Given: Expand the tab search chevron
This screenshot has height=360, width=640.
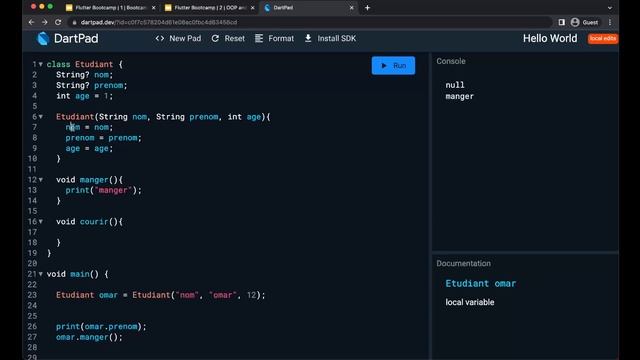Looking at the screenshot, I should point(610,7).
